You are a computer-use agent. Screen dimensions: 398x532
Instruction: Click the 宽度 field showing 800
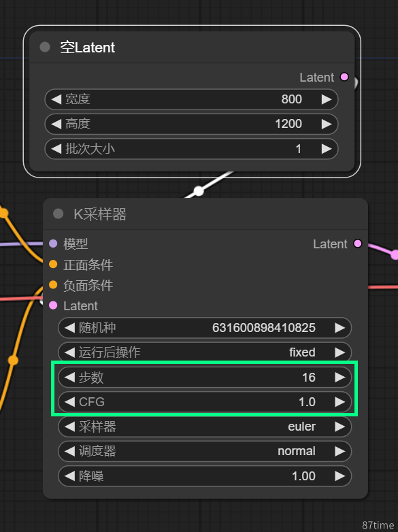(x=191, y=99)
